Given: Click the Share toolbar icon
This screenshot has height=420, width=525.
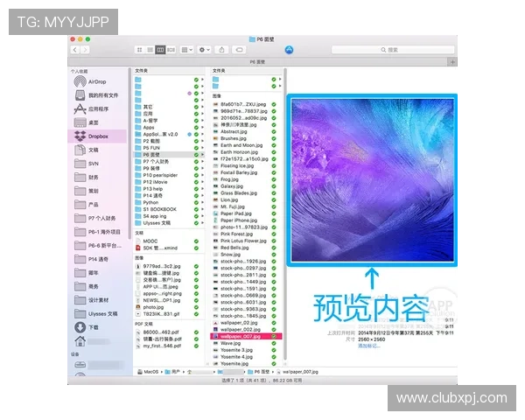Looking at the screenshot, I should [223, 51].
